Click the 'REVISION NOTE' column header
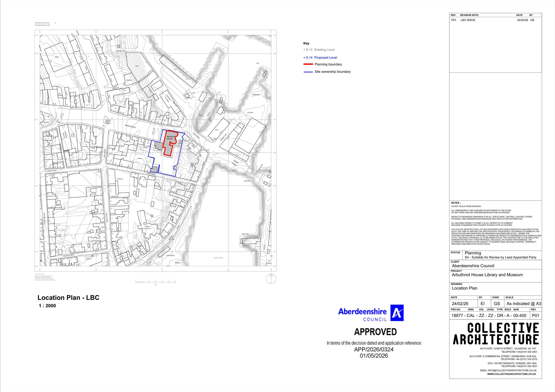 [x=469, y=15]
